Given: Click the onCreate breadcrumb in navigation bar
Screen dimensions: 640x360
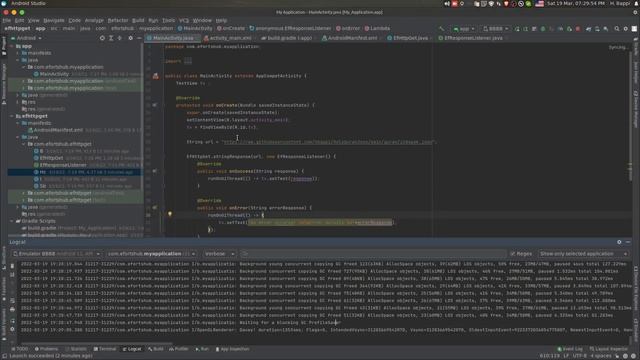Looking at the screenshot, I should click(x=231, y=29).
